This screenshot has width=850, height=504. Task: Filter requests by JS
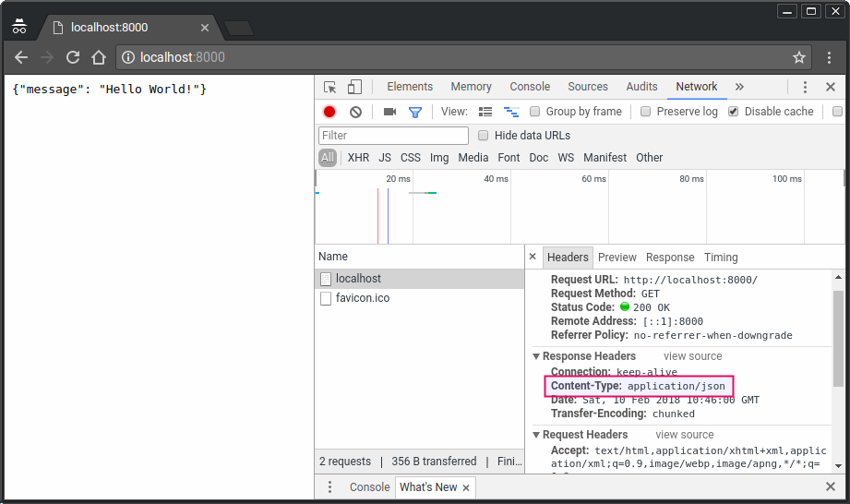[x=385, y=158]
